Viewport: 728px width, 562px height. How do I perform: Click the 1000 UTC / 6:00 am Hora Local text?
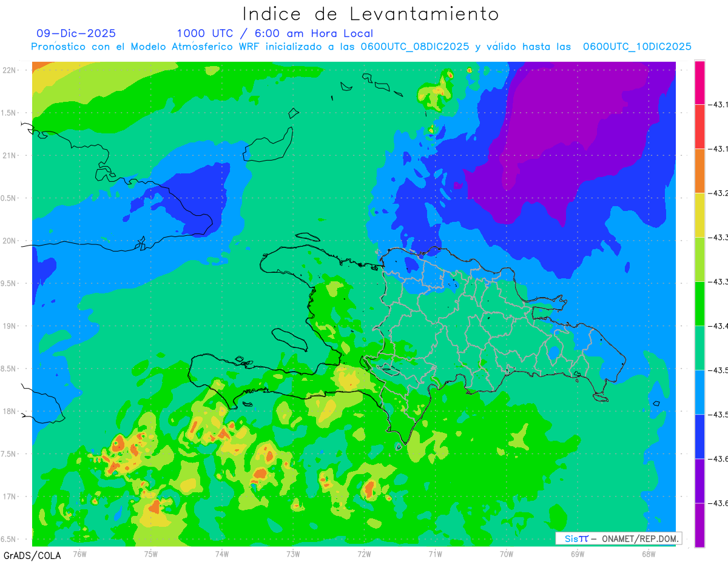tap(275, 33)
